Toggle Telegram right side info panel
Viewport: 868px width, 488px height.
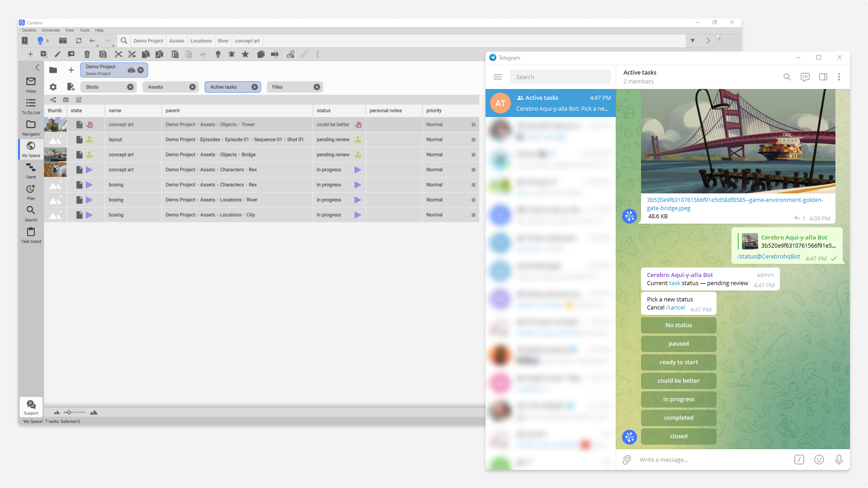pos(823,77)
